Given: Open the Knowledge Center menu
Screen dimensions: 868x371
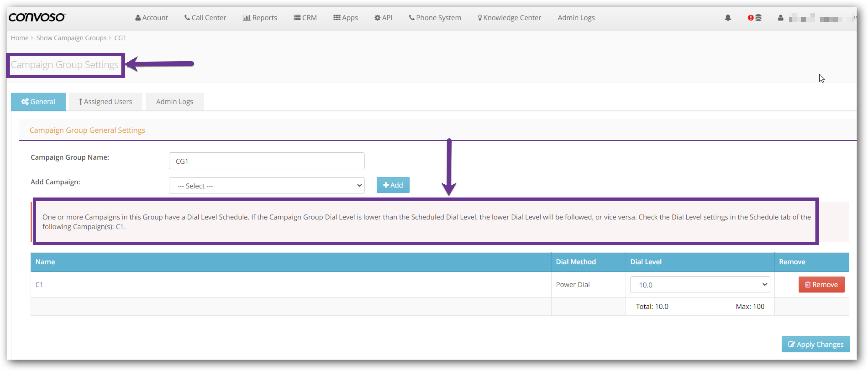Looking at the screenshot, I should [509, 18].
